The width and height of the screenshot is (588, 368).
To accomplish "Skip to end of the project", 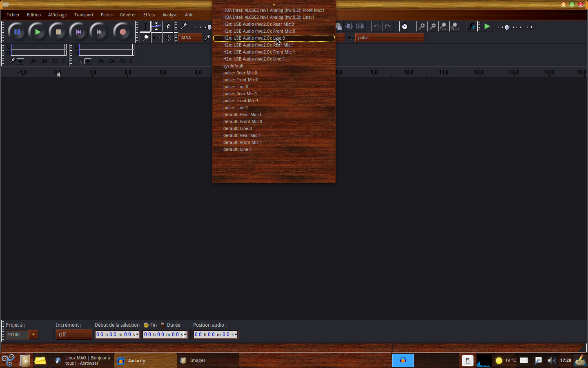I will (x=99, y=31).
